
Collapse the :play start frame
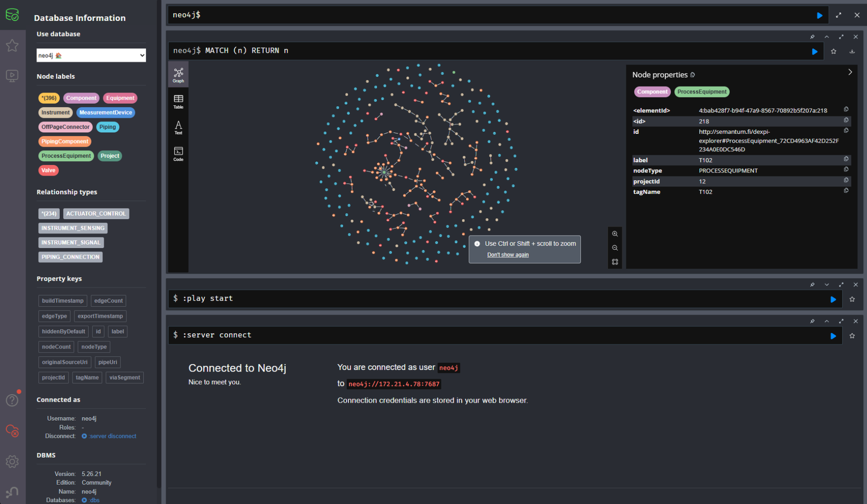827,285
